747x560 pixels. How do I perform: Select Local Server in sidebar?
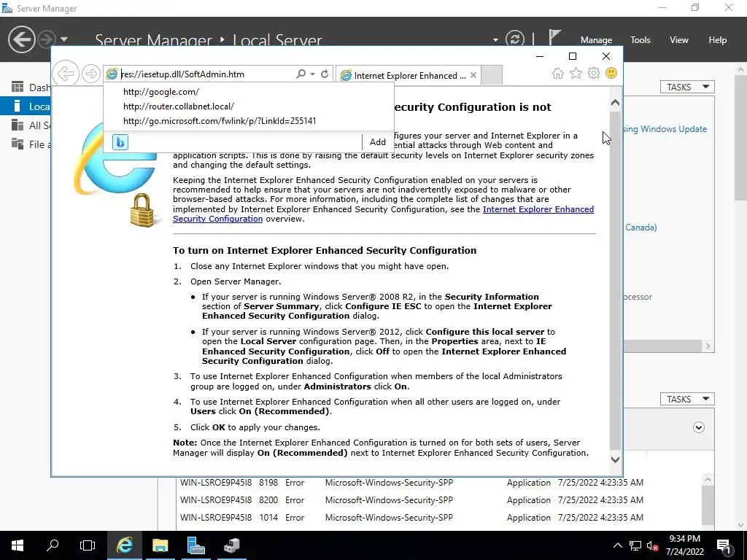(26, 106)
